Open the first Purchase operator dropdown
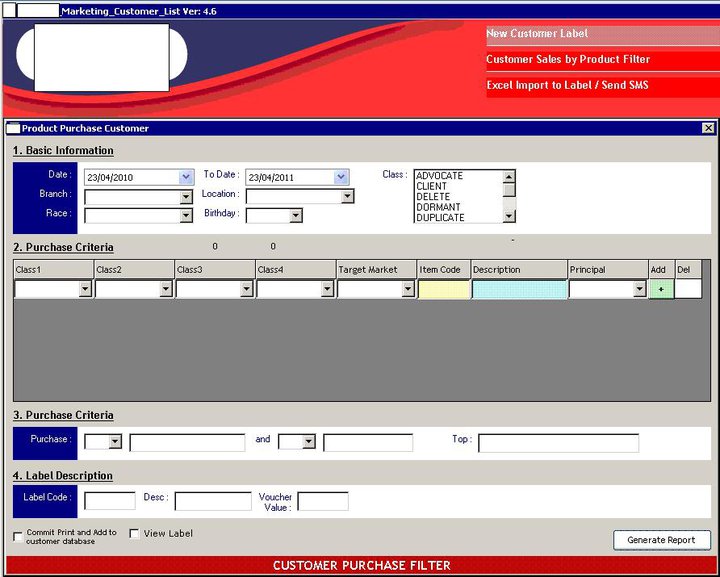 [115, 442]
